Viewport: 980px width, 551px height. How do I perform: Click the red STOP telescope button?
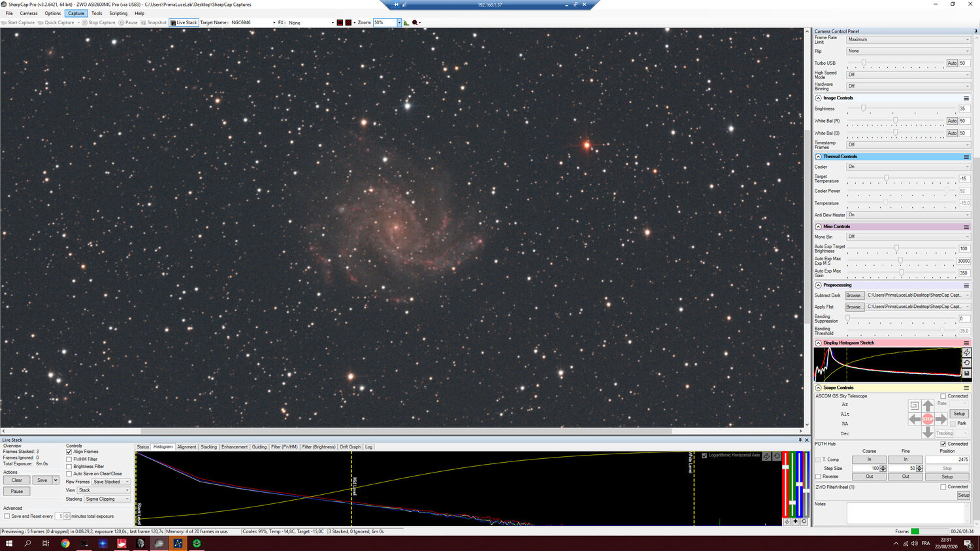[928, 419]
